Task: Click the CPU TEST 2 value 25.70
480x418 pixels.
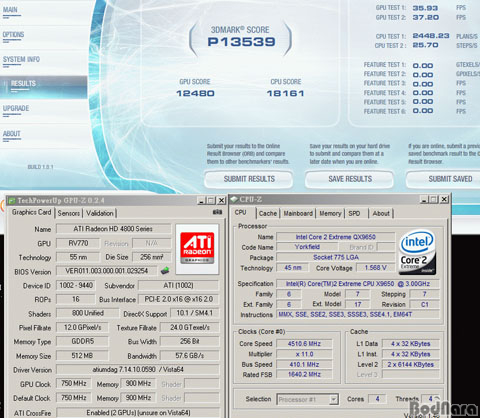Action: [425, 45]
